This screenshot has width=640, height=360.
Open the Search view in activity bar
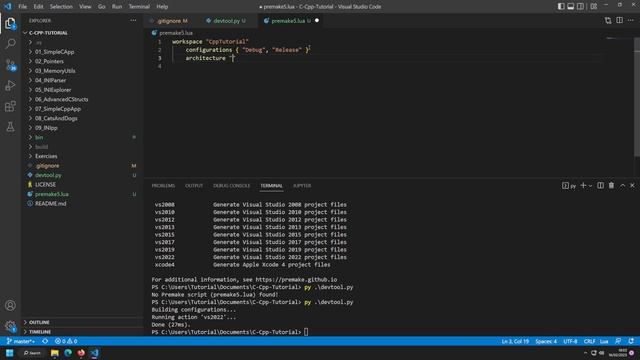coord(10,44)
